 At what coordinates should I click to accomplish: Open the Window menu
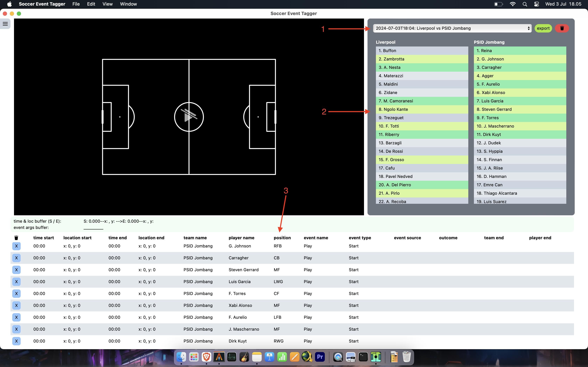coord(128,4)
